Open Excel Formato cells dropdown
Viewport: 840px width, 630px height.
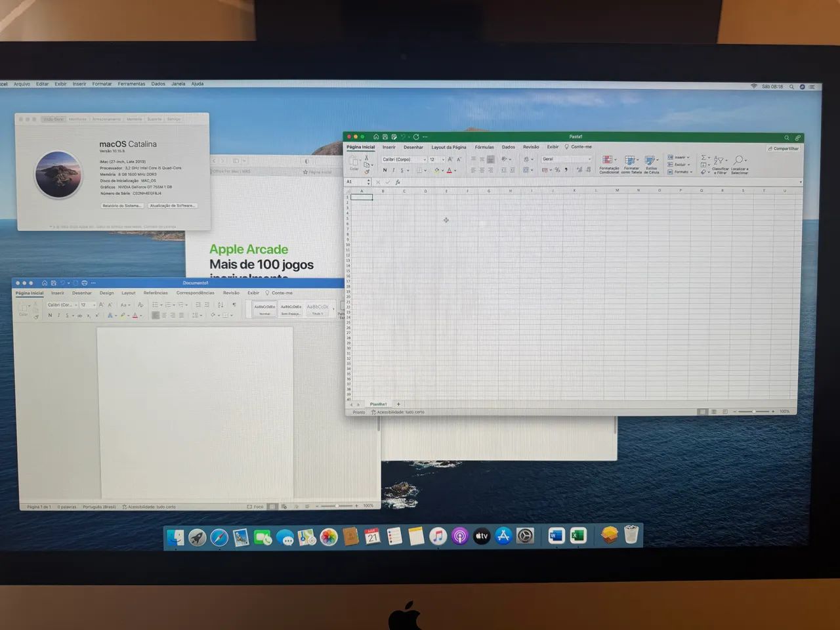pyautogui.click(x=679, y=172)
